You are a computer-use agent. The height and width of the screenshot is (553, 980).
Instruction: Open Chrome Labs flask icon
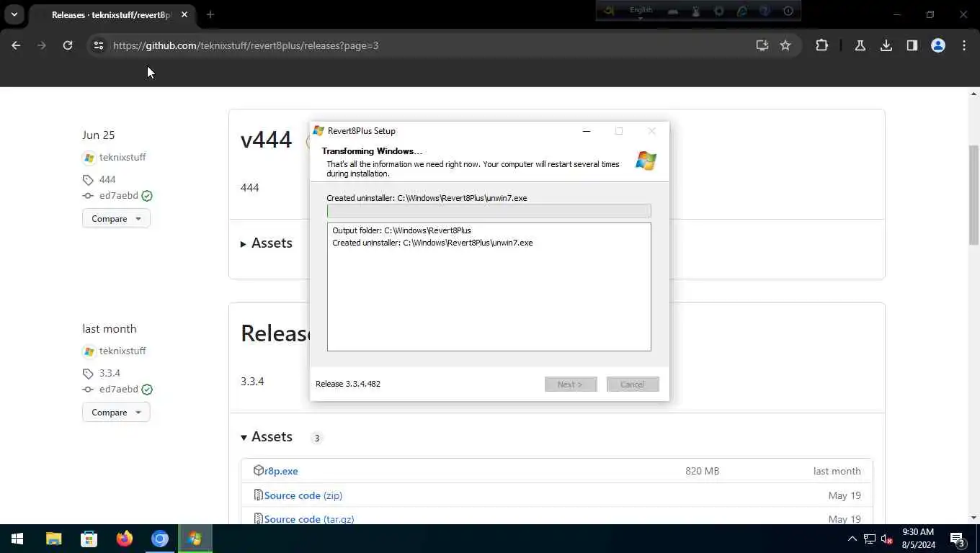click(x=860, y=45)
